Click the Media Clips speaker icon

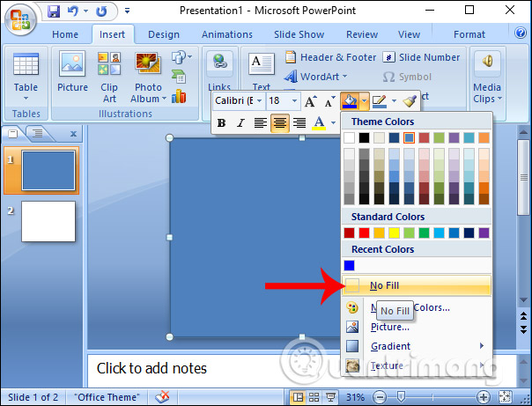tap(487, 62)
